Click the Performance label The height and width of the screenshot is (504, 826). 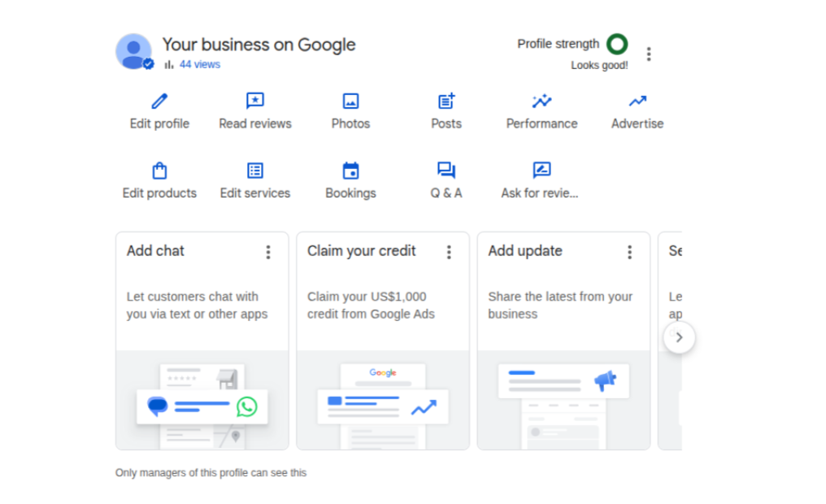click(541, 124)
